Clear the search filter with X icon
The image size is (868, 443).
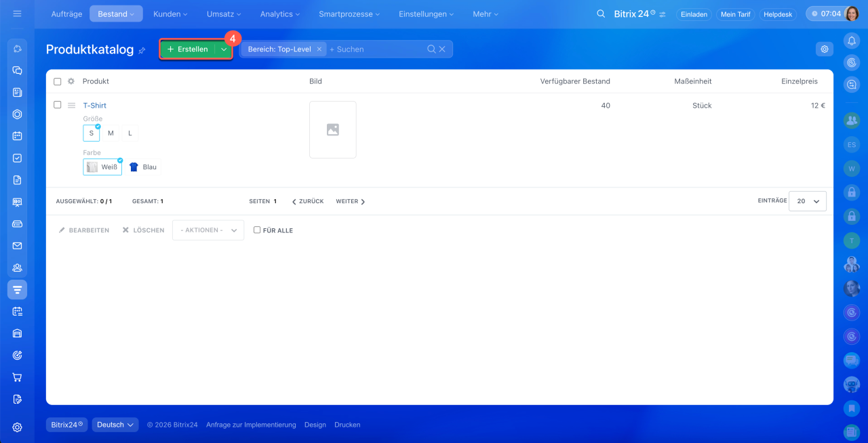tap(442, 49)
